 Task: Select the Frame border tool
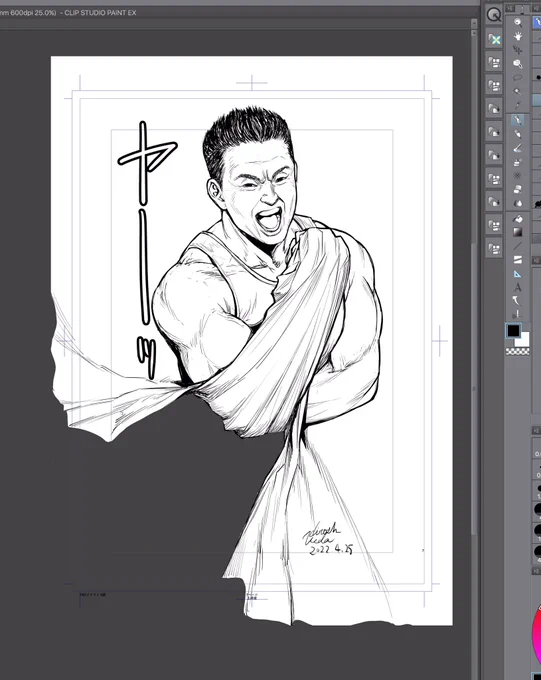(518, 260)
